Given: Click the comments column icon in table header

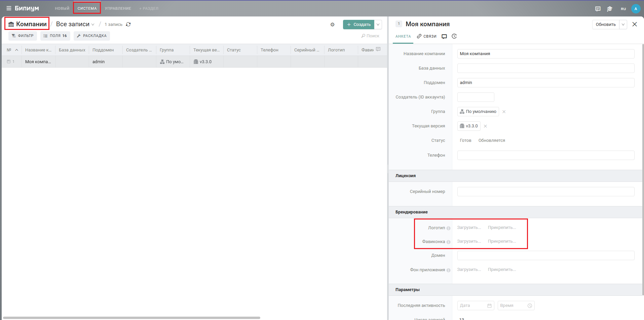Looking at the screenshot, I should tap(378, 49).
